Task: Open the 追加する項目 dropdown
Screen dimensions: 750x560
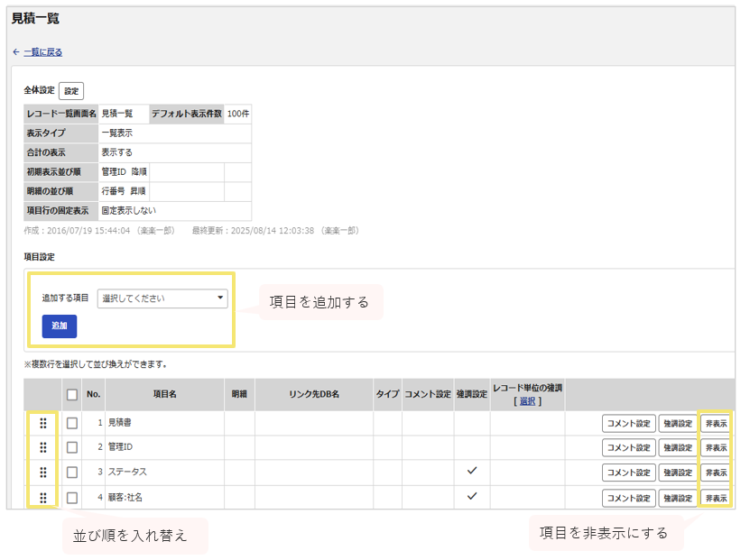Action: pyautogui.click(x=162, y=298)
